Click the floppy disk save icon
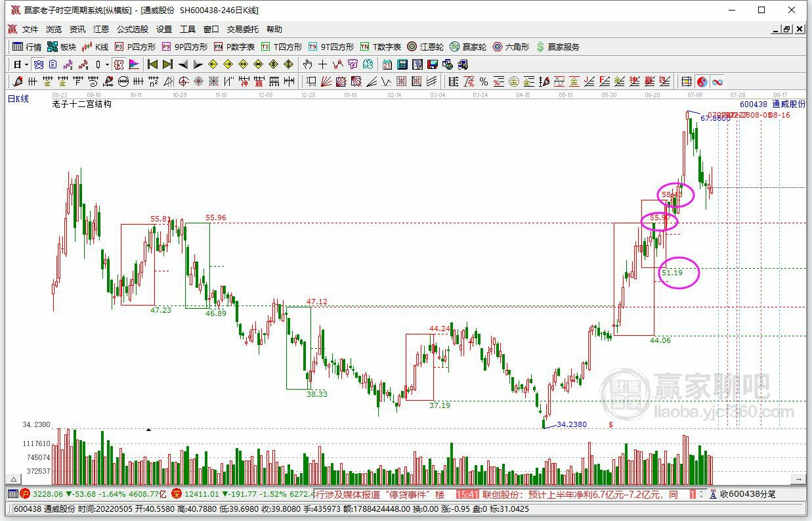Image resolution: width=812 pixels, height=521 pixels. [x=433, y=64]
